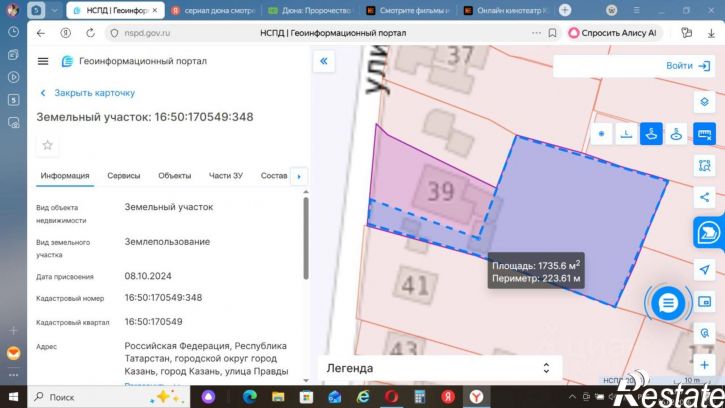Switch to the Дюна: Пророчество browser tab
The width and height of the screenshot is (725, 408).
[310, 10]
